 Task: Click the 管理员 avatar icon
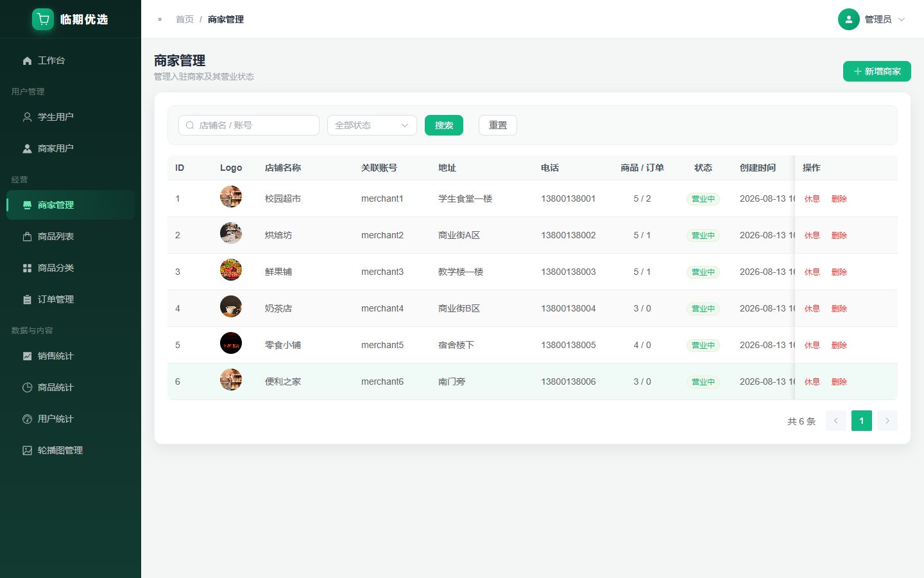(848, 19)
